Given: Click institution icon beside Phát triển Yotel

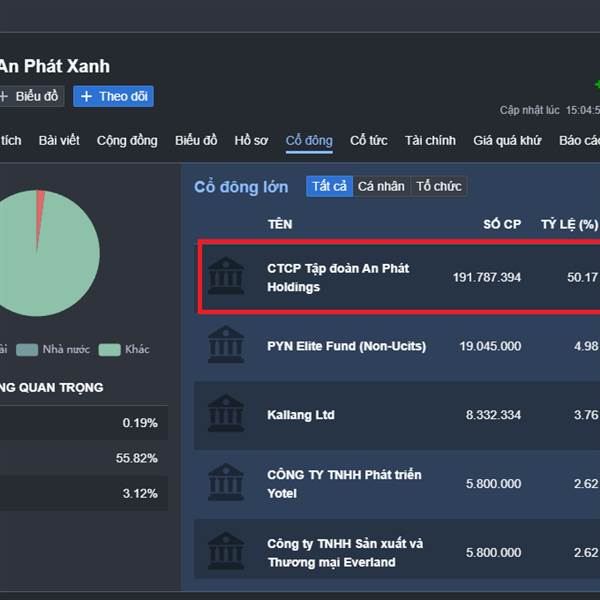Looking at the screenshot, I should click(226, 482).
